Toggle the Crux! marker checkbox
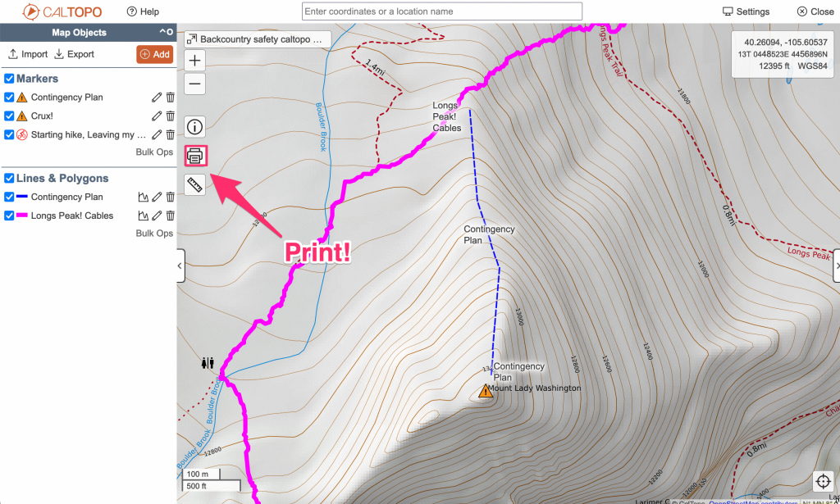Screen dimensions: 840x504 [x=9, y=116]
